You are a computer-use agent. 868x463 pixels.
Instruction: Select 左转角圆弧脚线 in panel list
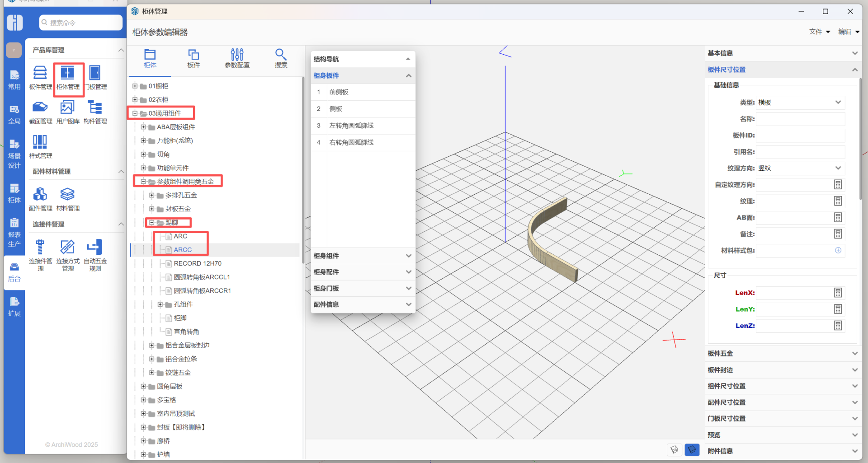click(351, 126)
